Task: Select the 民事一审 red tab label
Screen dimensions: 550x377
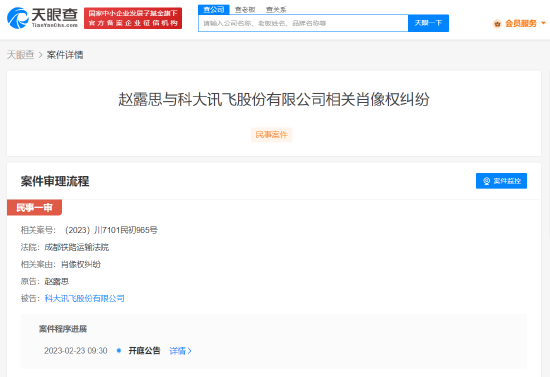Action: [34, 208]
